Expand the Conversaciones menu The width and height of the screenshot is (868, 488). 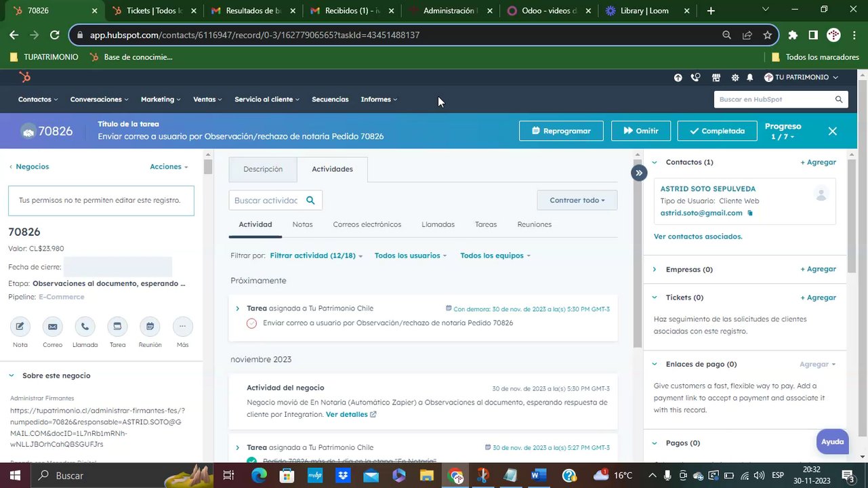point(99,99)
